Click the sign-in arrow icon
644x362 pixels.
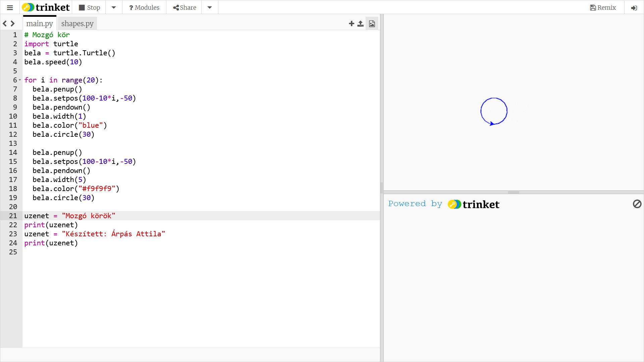(634, 8)
